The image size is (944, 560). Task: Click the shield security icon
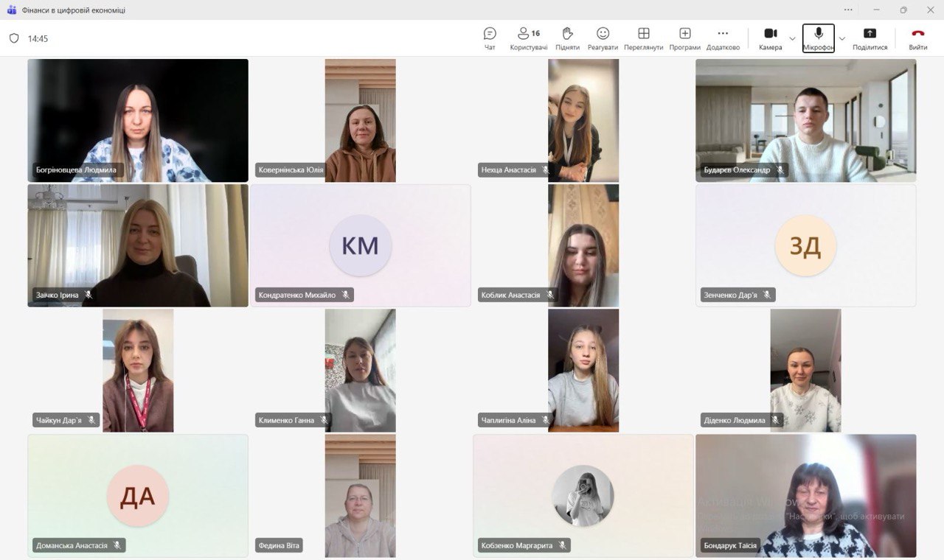(x=14, y=38)
